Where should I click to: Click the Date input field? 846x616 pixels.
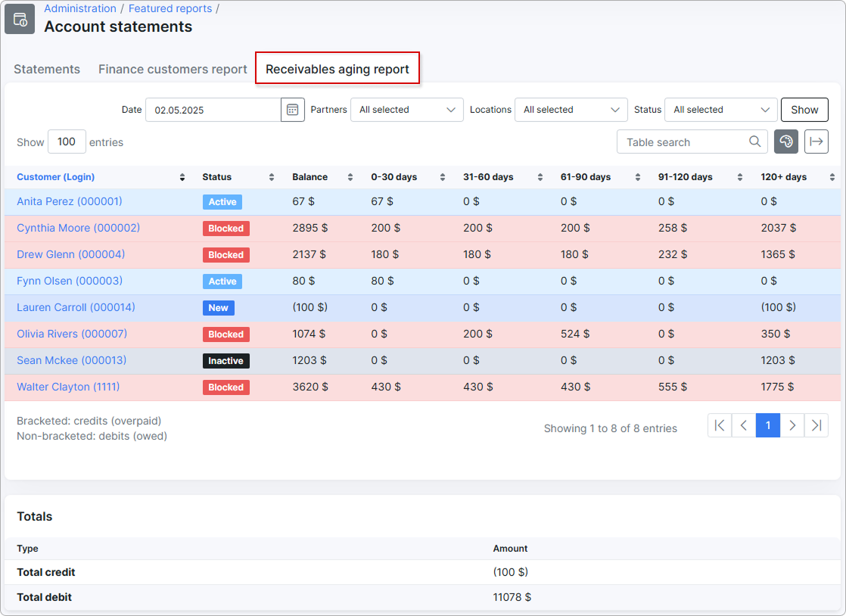pos(213,110)
